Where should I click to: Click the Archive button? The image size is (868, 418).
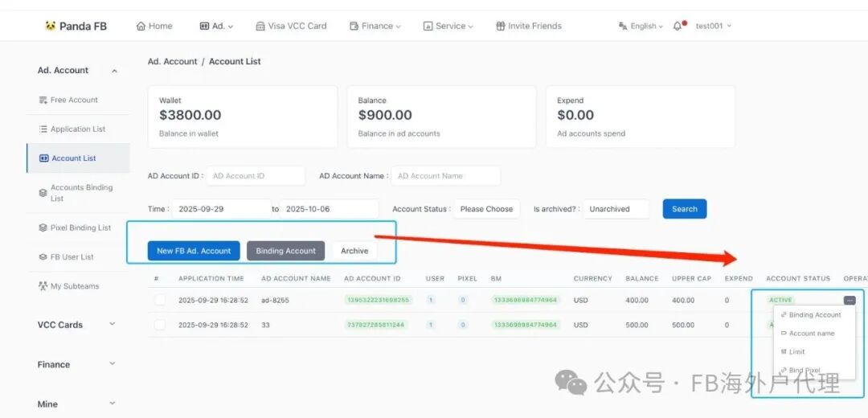click(354, 251)
